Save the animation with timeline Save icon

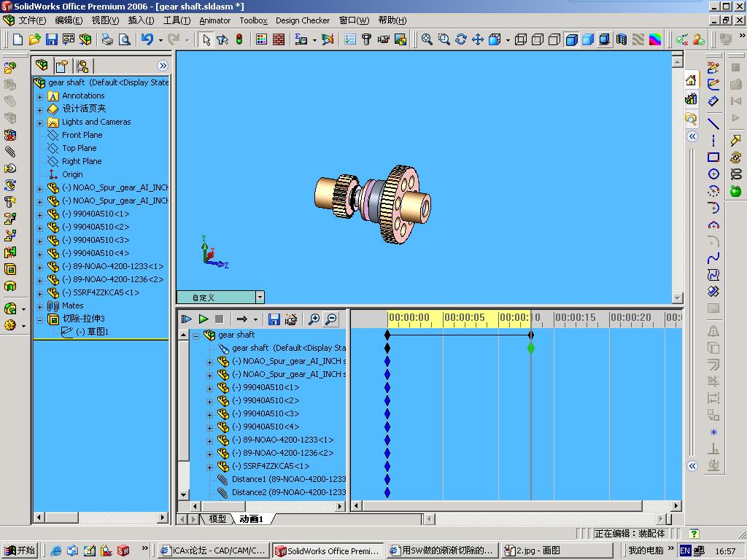[274, 319]
